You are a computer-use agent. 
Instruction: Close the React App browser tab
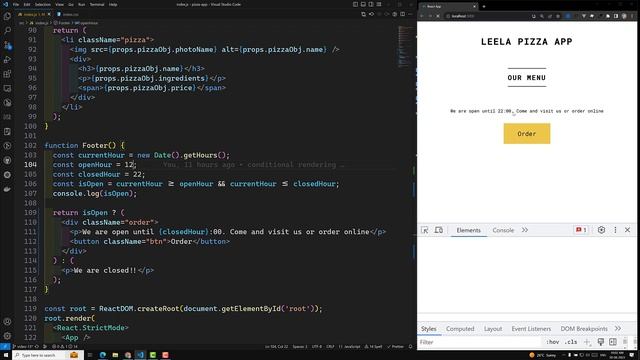click(x=474, y=7)
